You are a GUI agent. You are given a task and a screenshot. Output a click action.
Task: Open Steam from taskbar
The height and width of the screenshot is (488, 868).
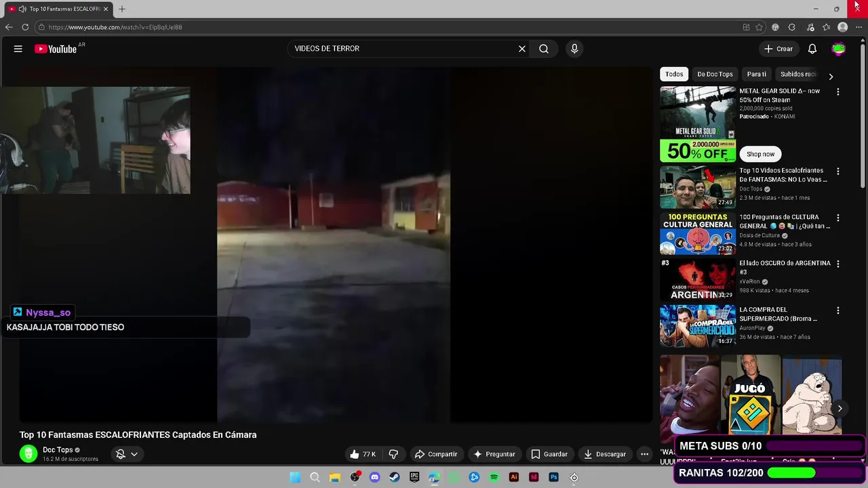[x=394, y=477]
